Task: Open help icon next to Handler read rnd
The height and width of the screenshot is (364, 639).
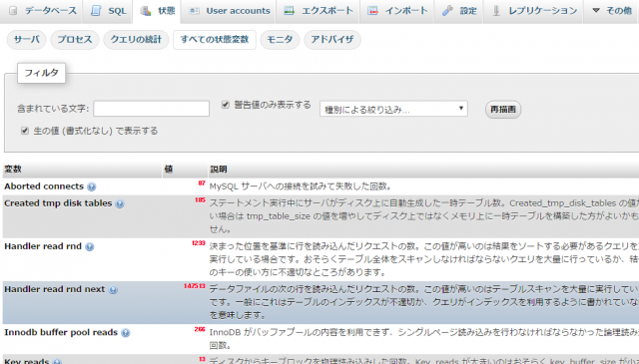Action: [x=89, y=246]
